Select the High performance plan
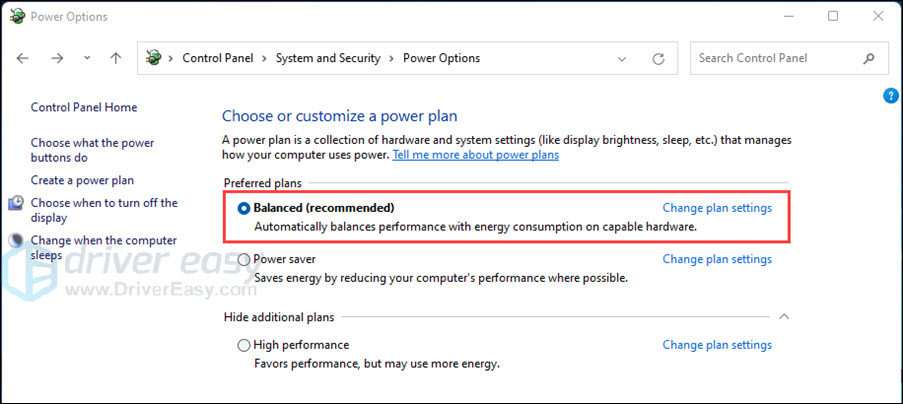 244,345
